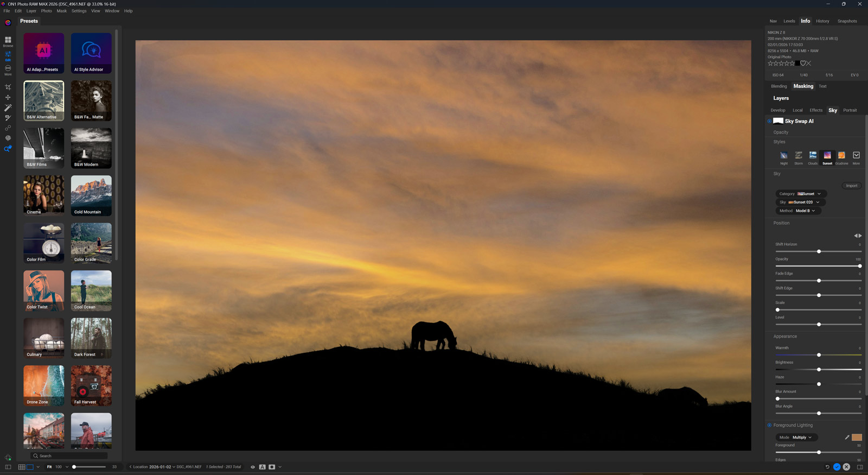Click the ON1 logo icon
This screenshot has width=868, height=475.
click(8, 23)
